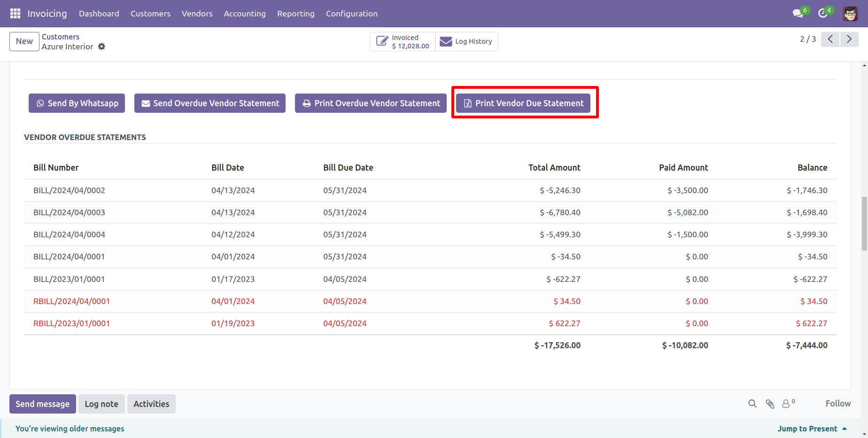The image size is (868, 438).
Task: Open the Log History stat button
Action: (466, 42)
